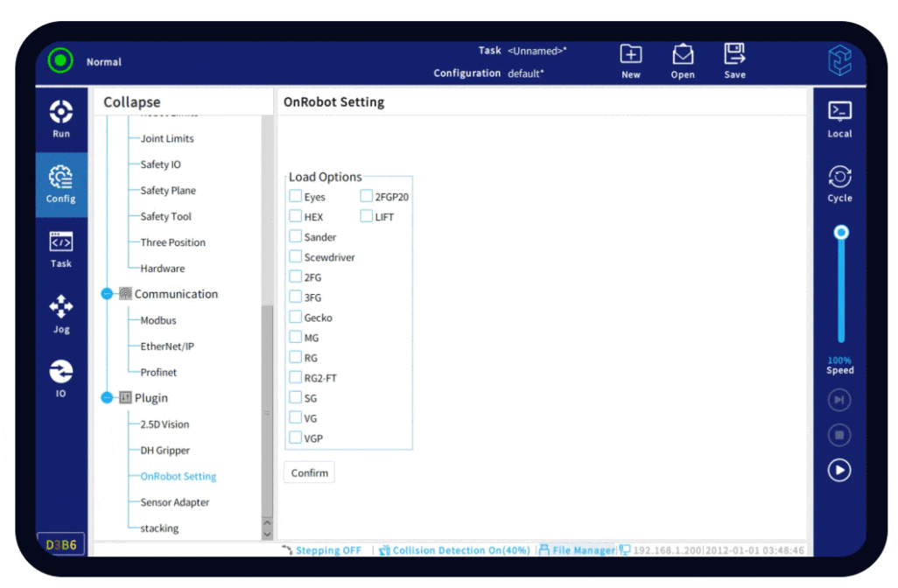Click the speed slider handle
Screen dimensions: 898x588
pyautogui.click(x=841, y=233)
